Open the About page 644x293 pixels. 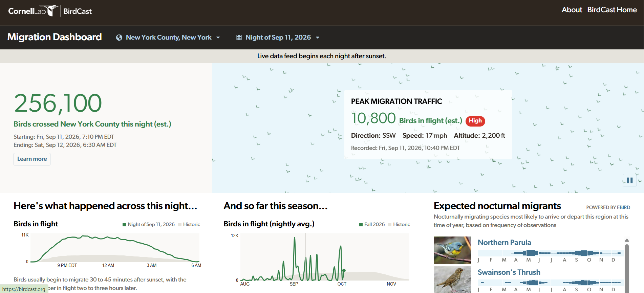pos(572,10)
